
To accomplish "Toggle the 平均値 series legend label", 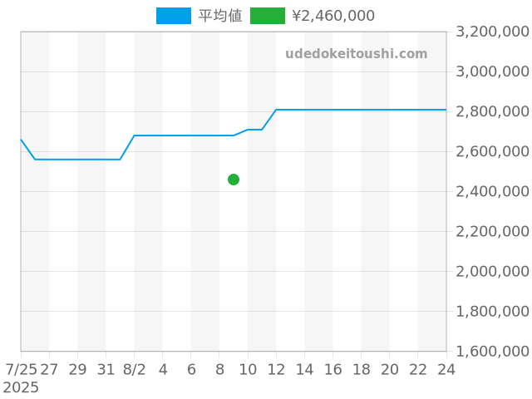I will click(x=220, y=16).
